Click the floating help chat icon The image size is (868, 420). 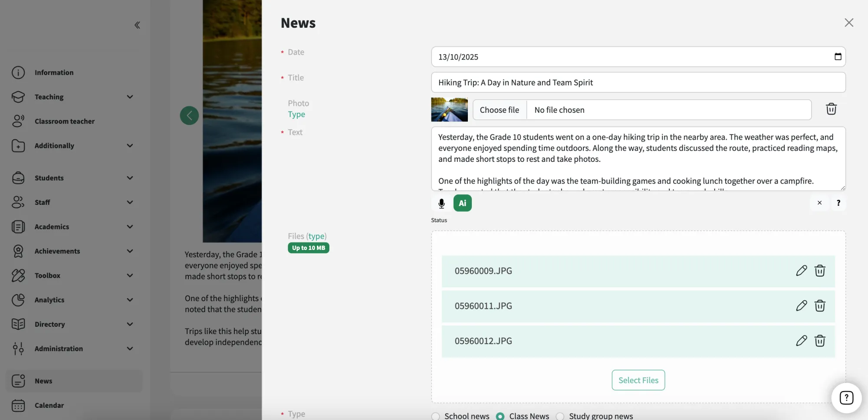click(x=846, y=398)
